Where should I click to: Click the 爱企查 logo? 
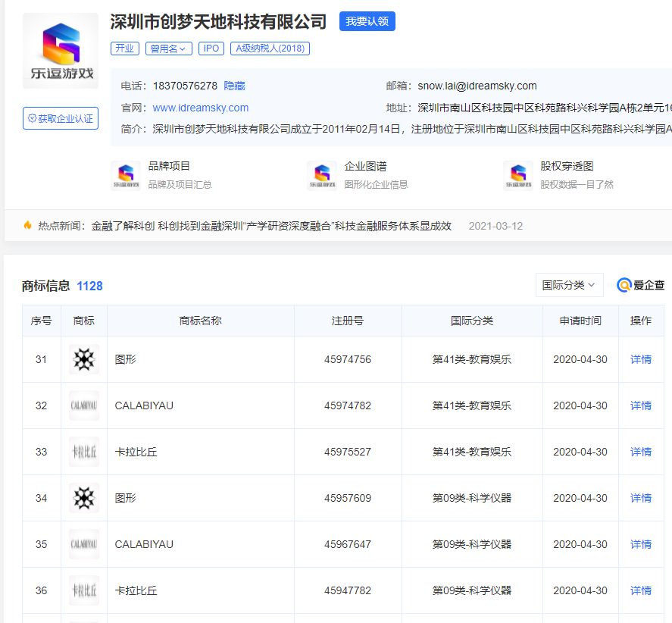(640, 285)
